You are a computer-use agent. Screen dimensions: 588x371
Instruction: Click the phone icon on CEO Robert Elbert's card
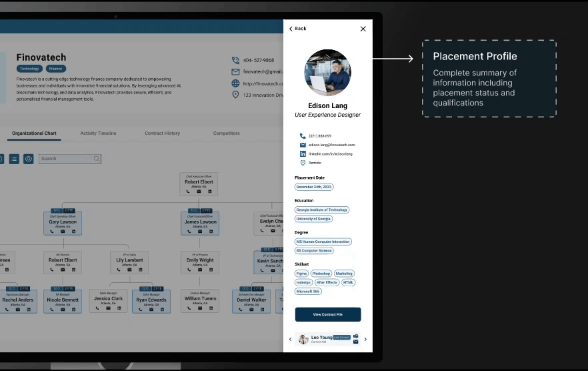pos(188,192)
